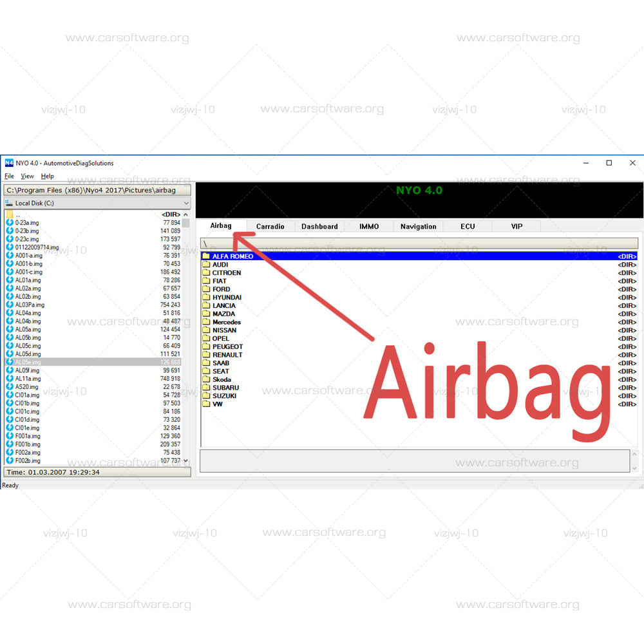Click the FIAT folder icon
Image resolution: width=644 pixels, height=644 pixels.
click(x=206, y=281)
